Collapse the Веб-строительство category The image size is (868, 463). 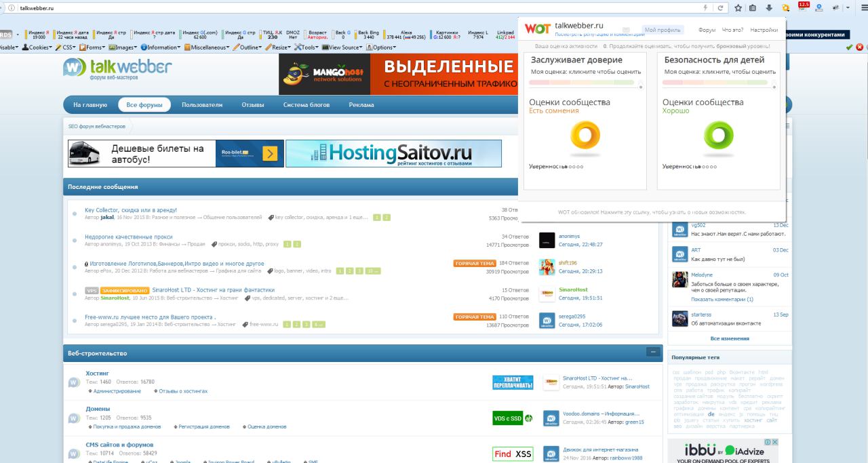click(x=653, y=352)
